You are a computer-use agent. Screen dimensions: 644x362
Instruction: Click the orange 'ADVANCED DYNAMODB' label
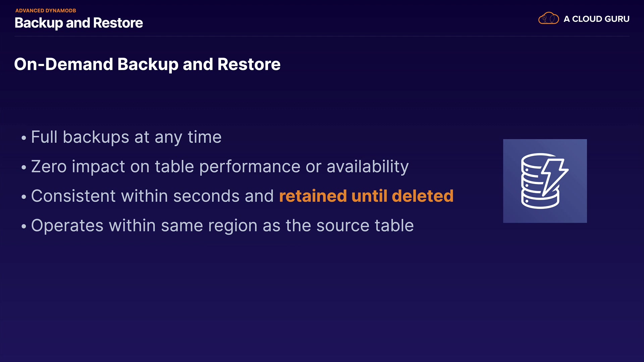46,10
